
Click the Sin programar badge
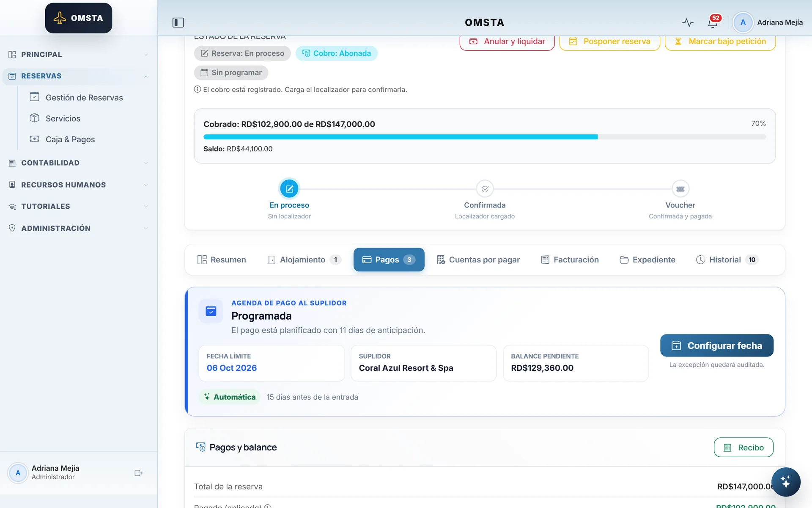[231, 72]
